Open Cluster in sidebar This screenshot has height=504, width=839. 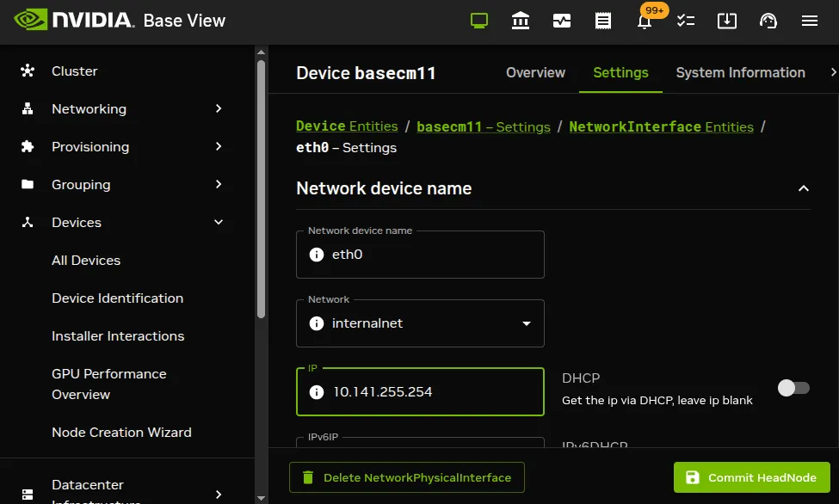[x=74, y=71]
